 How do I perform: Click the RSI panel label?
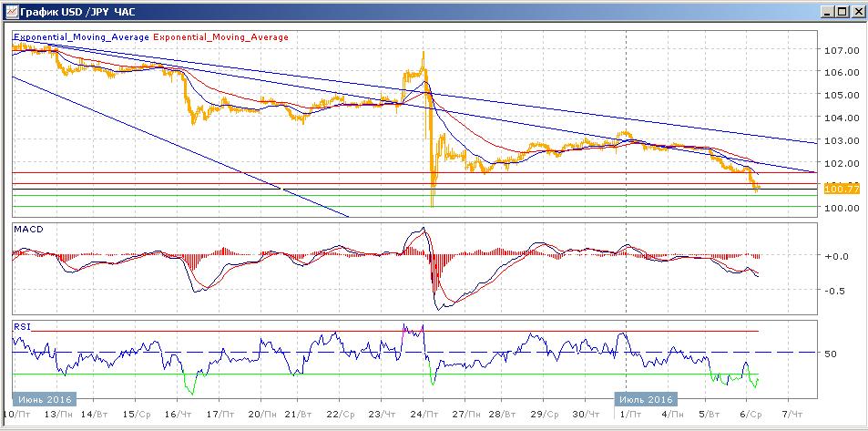tap(21, 325)
